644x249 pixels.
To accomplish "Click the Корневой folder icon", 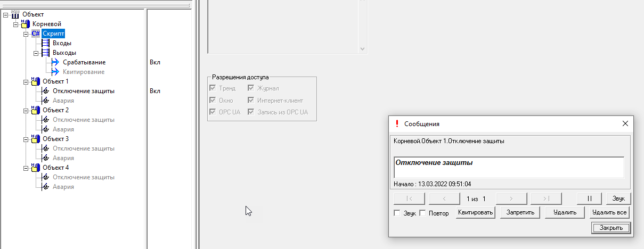I will click(x=26, y=24).
